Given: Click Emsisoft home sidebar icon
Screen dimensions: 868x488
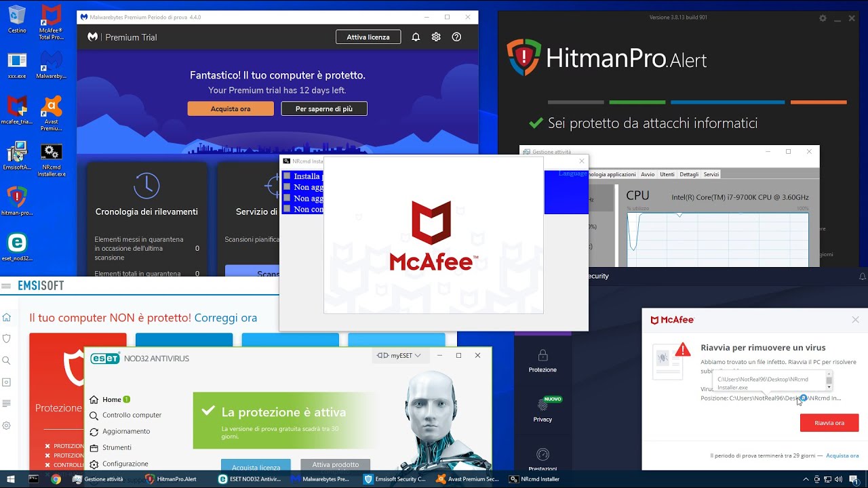Looking at the screenshot, I should click(7, 317).
